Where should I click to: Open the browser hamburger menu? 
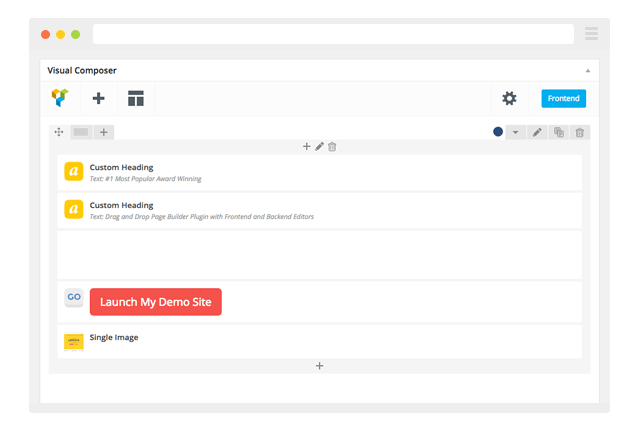tap(591, 33)
